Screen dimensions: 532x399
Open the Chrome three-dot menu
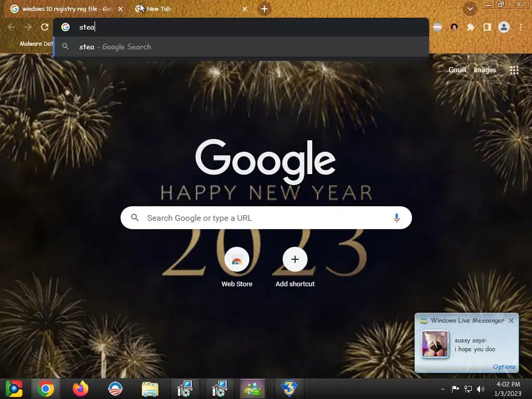(x=521, y=27)
